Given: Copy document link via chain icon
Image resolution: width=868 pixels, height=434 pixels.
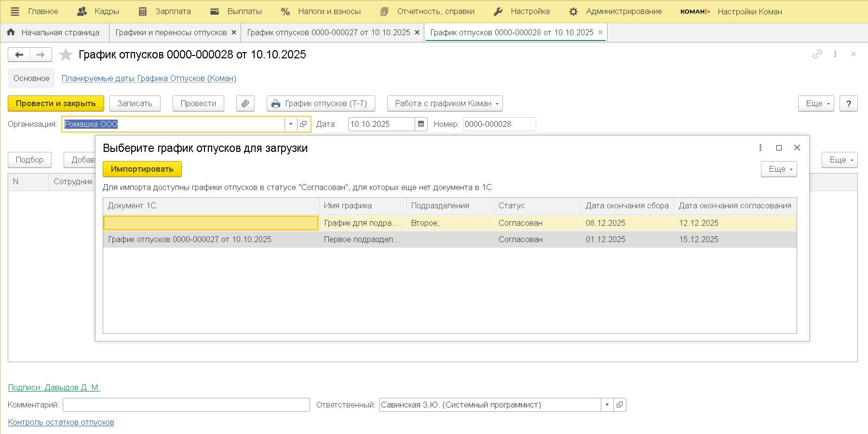Looking at the screenshot, I should (x=817, y=54).
